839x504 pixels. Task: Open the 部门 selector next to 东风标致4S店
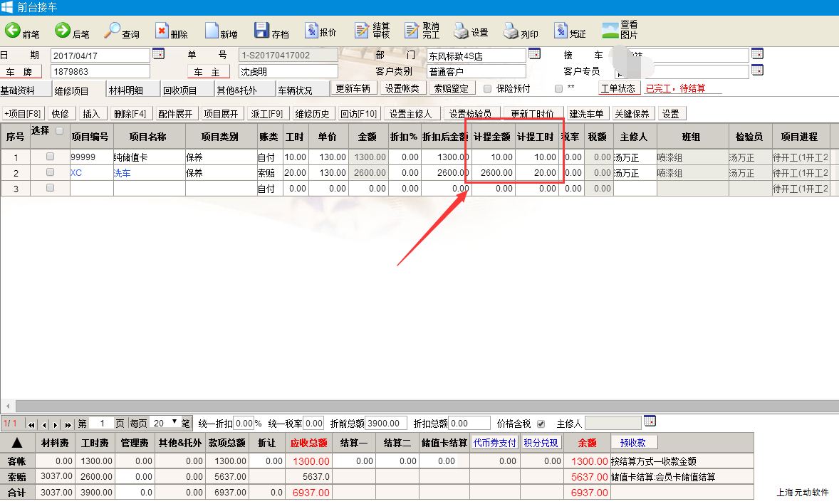[534, 53]
